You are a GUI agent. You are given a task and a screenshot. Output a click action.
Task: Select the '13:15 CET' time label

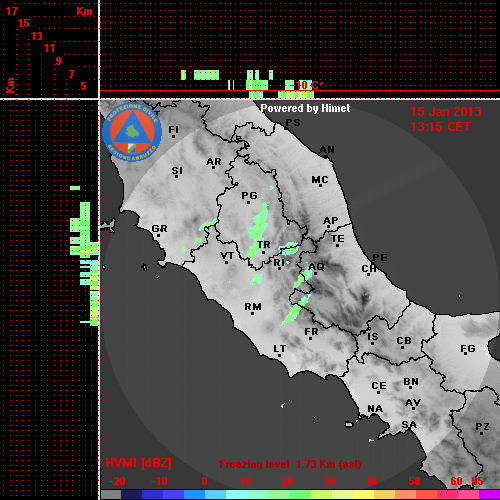[440, 127]
